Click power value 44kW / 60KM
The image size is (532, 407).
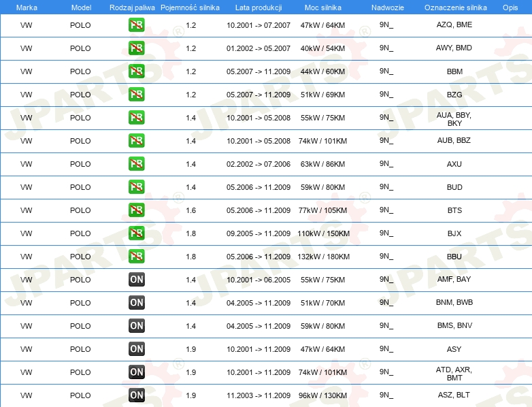(322, 71)
